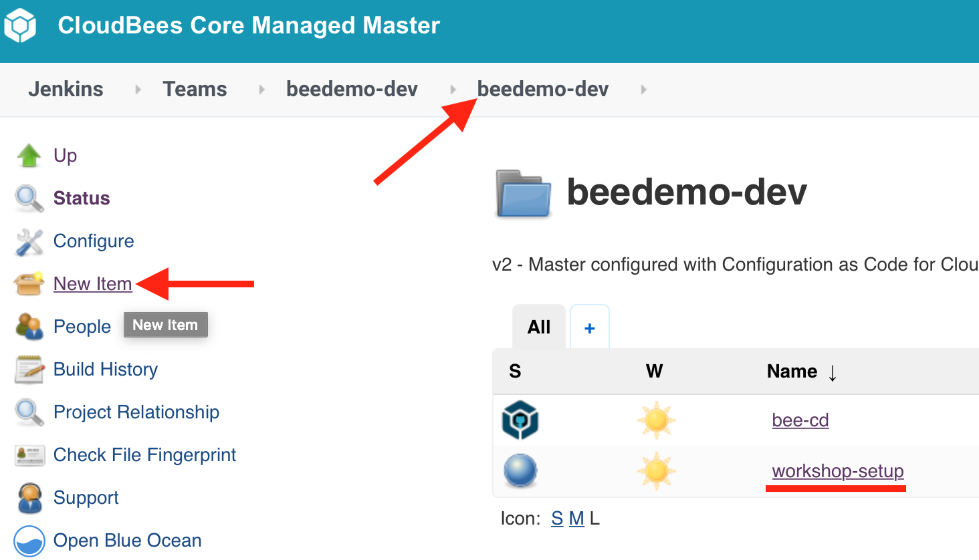Open Check File Fingerprint link
The image size is (979, 560).
pos(144,455)
